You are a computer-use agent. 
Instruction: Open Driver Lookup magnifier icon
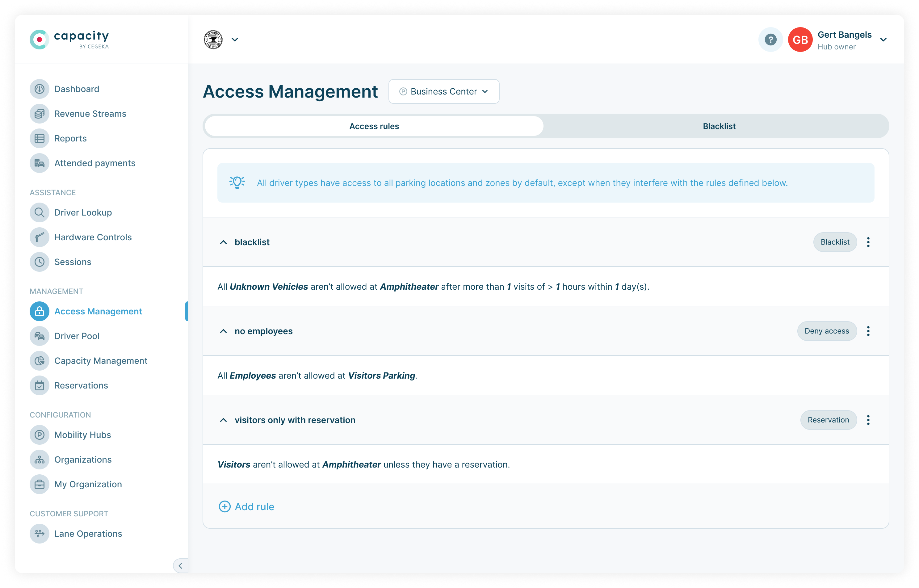(39, 213)
